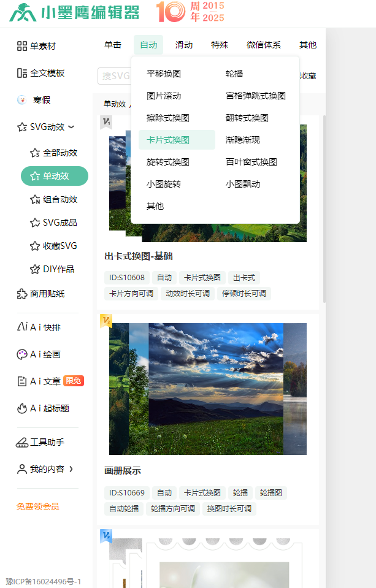Click the 搜SVG search field
Image resolution: width=376 pixels, height=588 pixels.
pos(115,76)
